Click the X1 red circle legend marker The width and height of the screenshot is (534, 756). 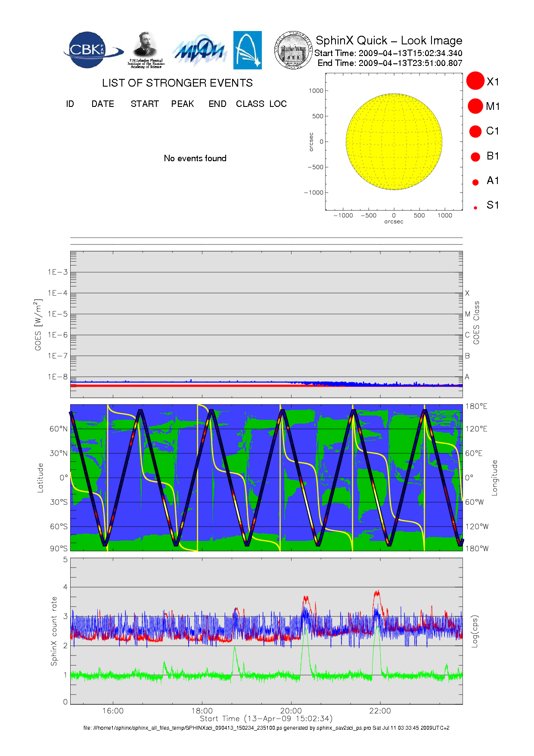click(x=475, y=81)
